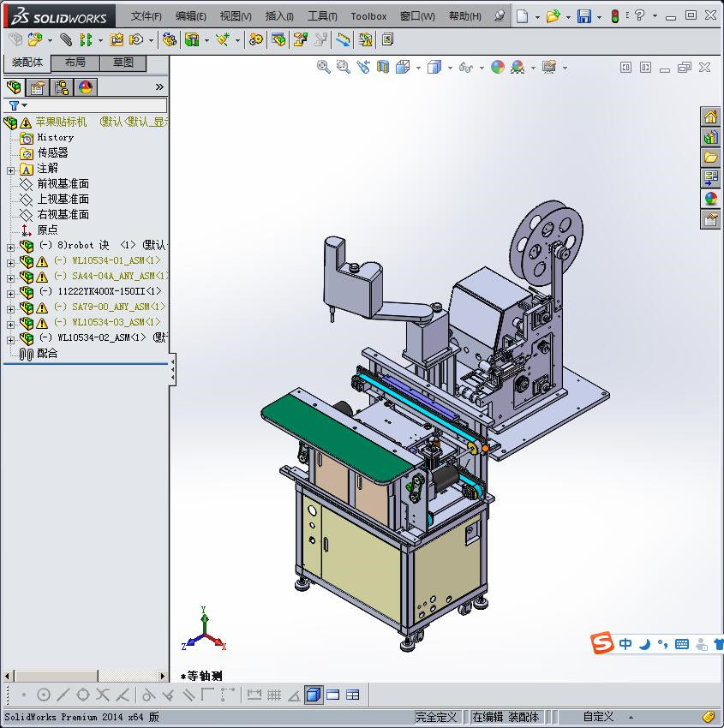Open the ConfigurationManager tab icon
This screenshot has height=728, width=724.
point(62,87)
